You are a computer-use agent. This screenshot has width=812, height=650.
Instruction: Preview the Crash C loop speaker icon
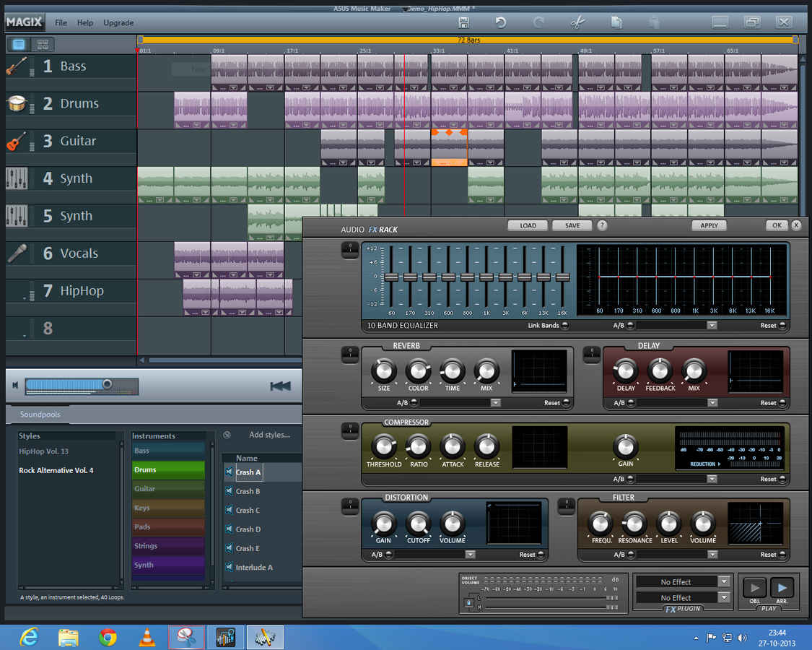(229, 510)
